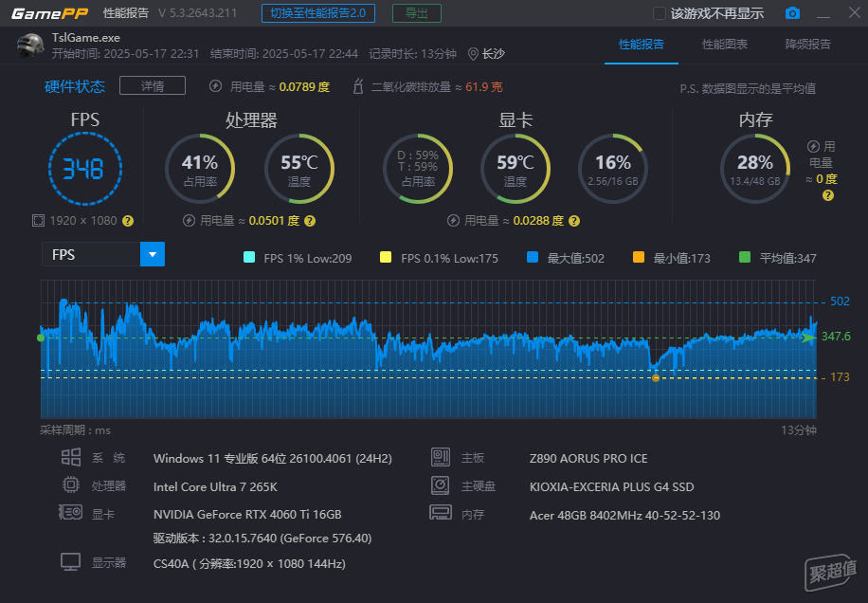Click the lightning icon in memory power section

[813, 146]
